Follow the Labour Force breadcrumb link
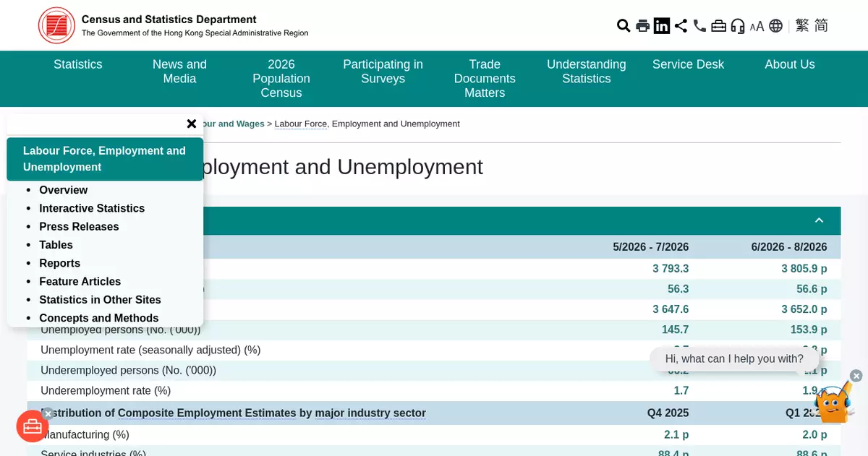Screen dimensions: 868x456 (x=301, y=124)
